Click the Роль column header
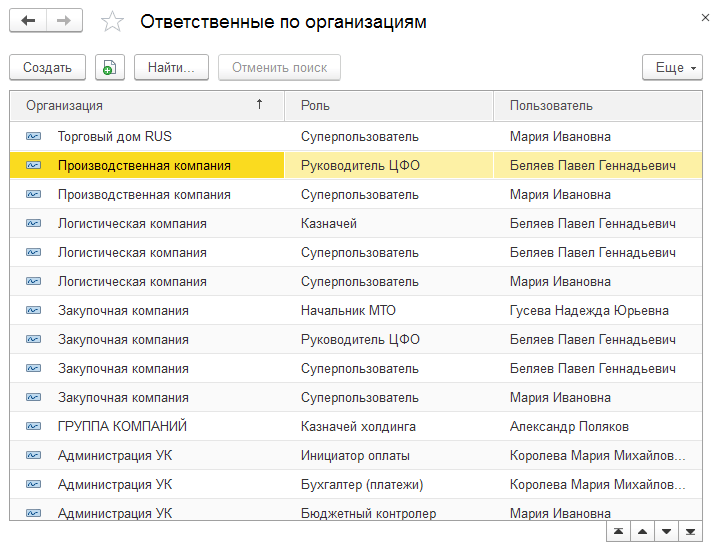The image size is (718, 551). pyautogui.click(x=389, y=105)
